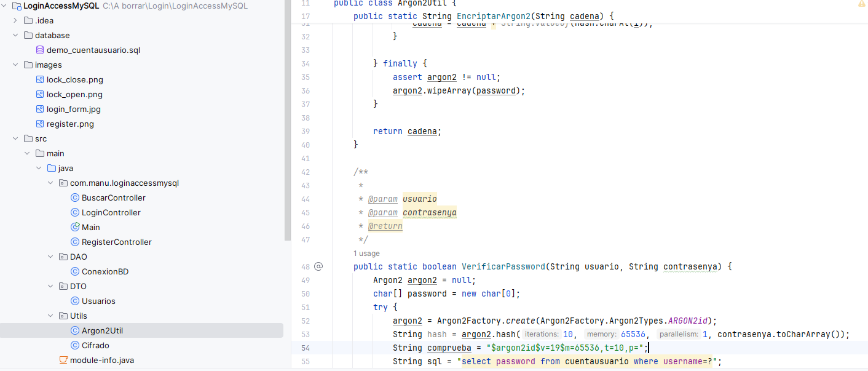Click line number 54 in gutter
Viewport: 868px width, 371px height.
tap(306, 348)
